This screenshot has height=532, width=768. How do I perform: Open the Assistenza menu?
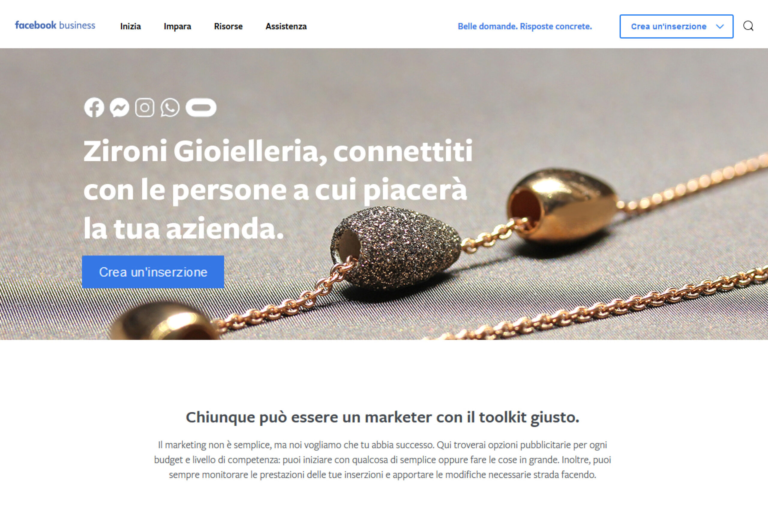[286, 26]
